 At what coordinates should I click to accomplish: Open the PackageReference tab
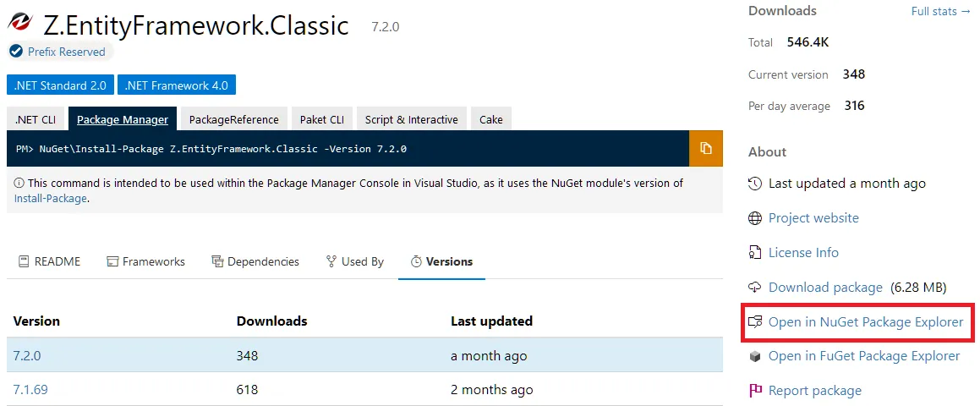pos(233,119)
